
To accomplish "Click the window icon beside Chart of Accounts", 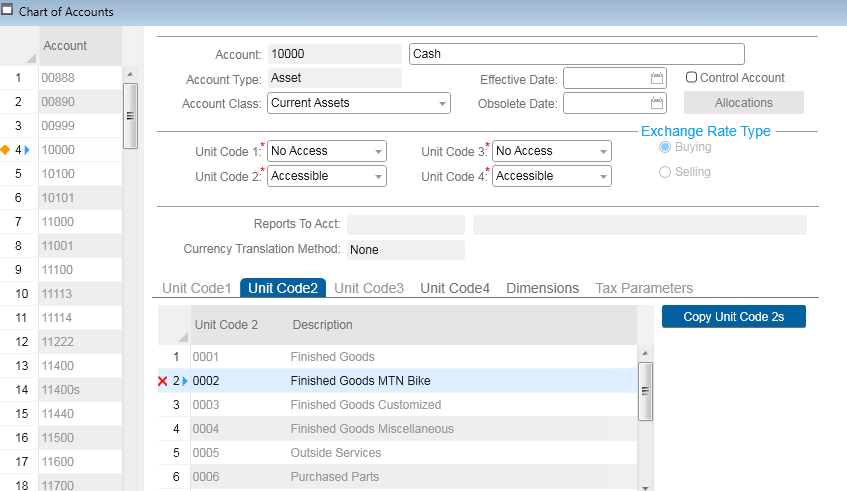I will pos(8,11).
